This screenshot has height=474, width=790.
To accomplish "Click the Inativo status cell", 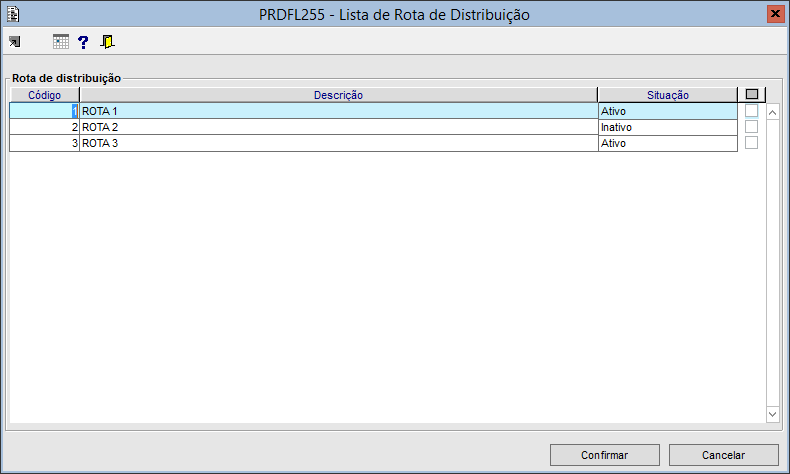I will 668,127.
